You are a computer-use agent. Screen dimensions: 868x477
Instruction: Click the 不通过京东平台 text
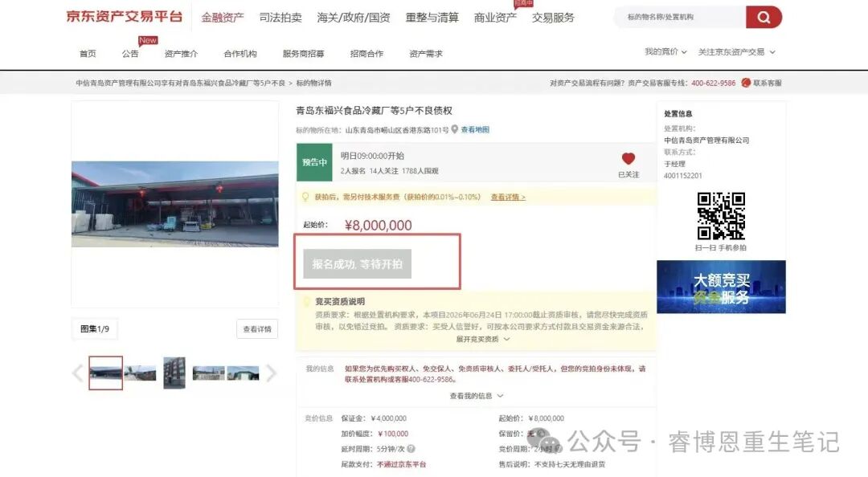(x=401, y=464)
